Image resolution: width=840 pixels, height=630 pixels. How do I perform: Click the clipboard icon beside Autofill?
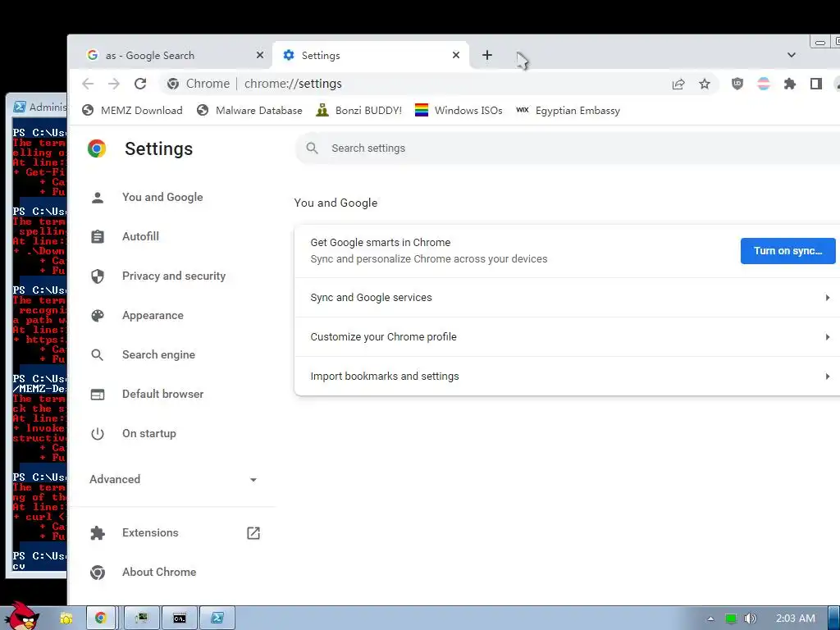tap(98, 237)
